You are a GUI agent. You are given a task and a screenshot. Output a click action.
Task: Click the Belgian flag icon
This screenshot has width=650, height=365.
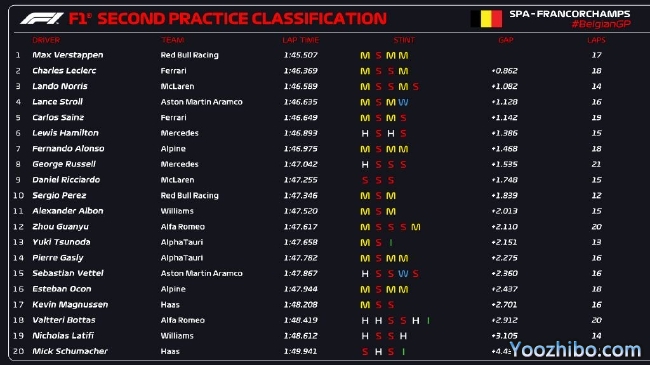tap(486, 19)
